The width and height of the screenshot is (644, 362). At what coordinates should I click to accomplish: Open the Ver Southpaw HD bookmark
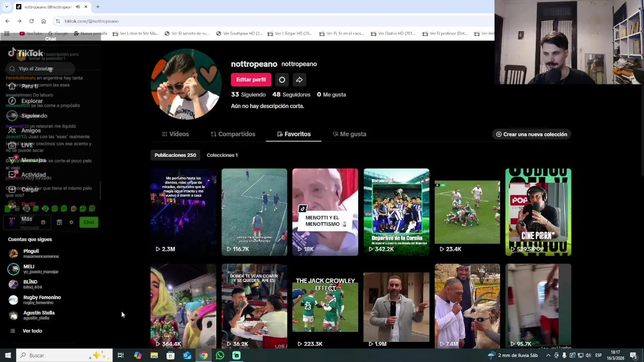pos(239,34)
